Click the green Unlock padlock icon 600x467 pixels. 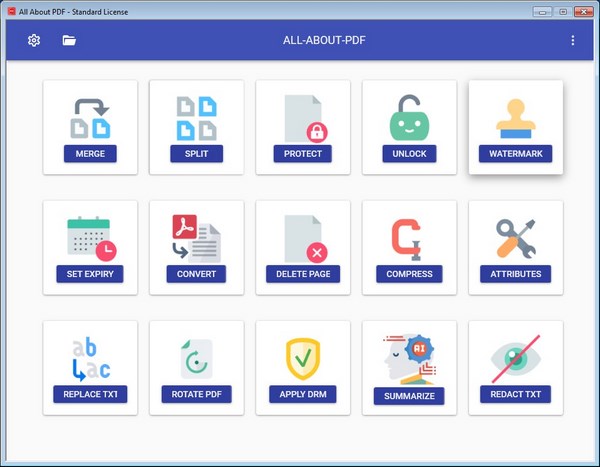point(409,118)
